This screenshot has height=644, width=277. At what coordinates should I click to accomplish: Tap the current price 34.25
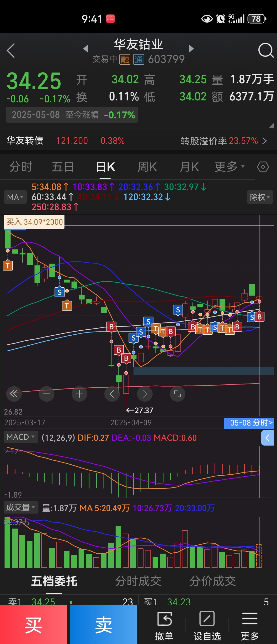(34, 81)
